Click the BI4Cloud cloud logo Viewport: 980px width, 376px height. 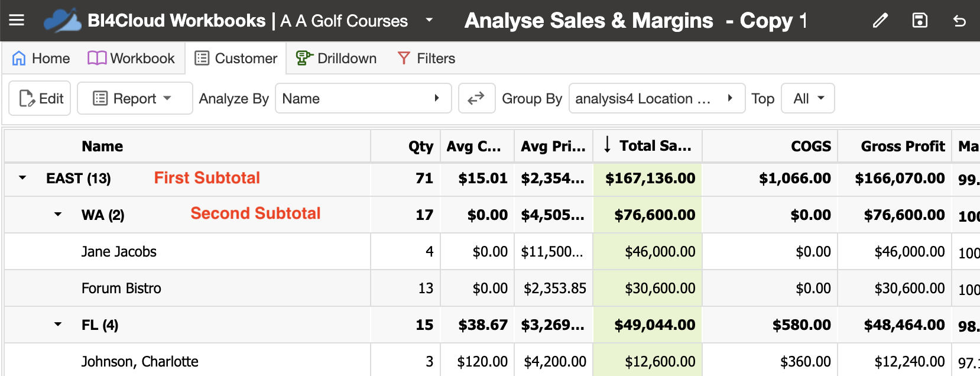click(62, 21)
